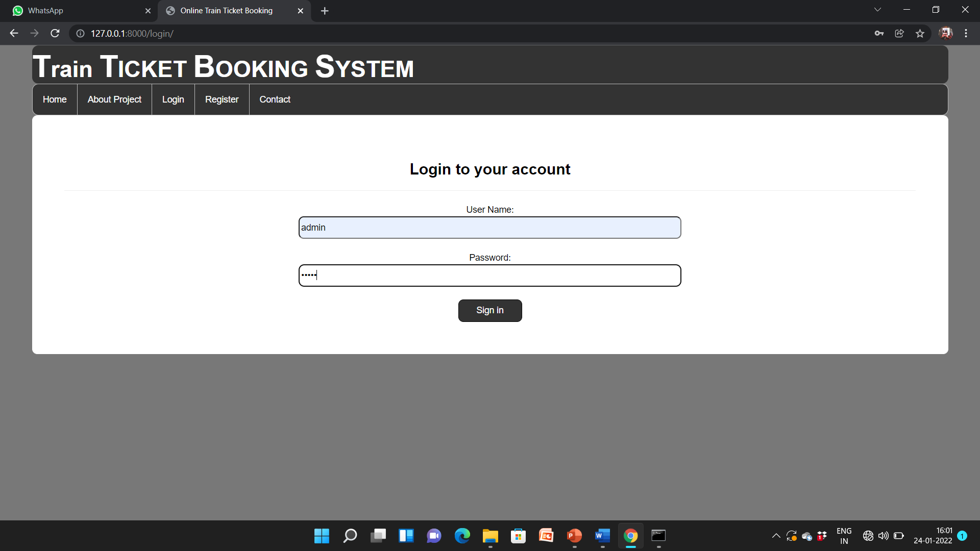The image size is (980, 551).
Task: Click the User Name input field
Action: (489, 228)
